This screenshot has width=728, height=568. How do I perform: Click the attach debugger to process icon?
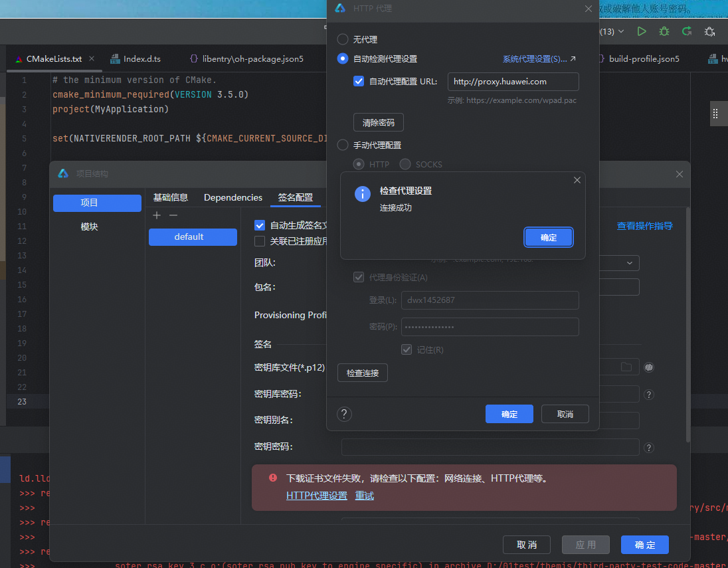click(x=709, y=31)
